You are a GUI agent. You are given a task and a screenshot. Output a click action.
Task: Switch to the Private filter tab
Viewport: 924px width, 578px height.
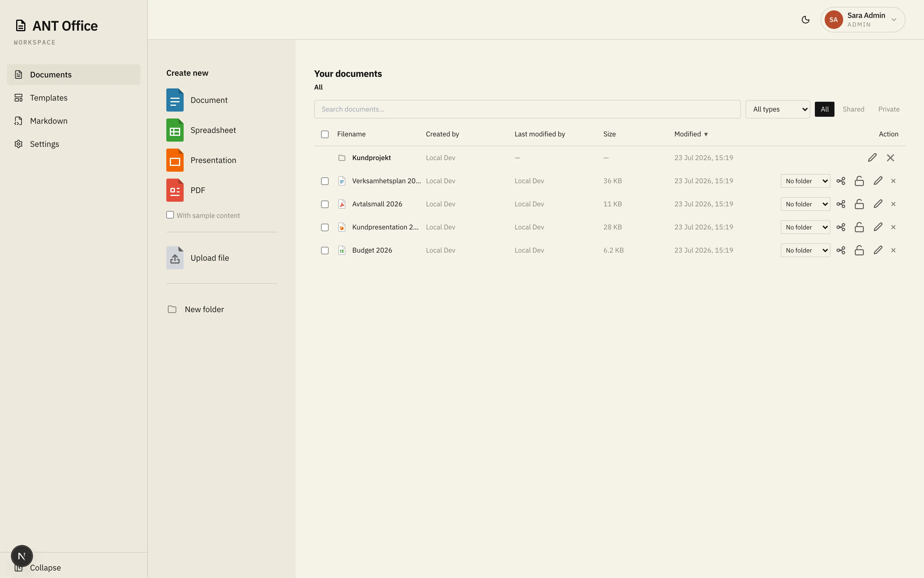(888, 109)
